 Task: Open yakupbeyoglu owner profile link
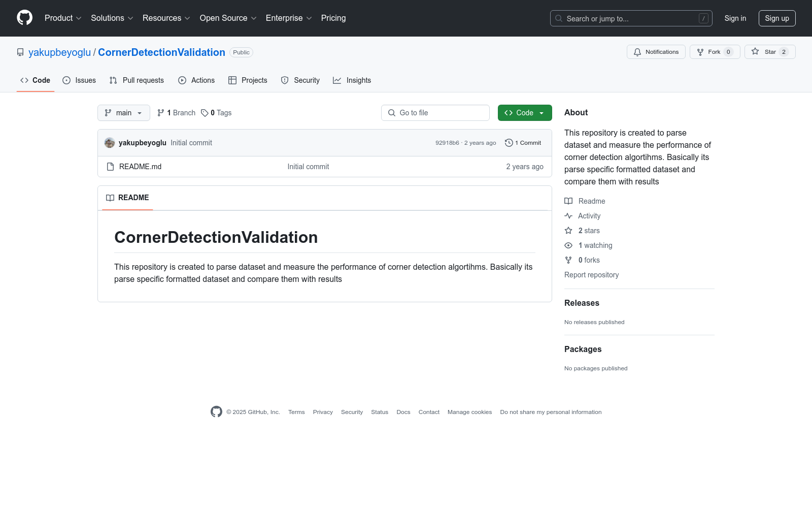pyautogui.click(x=59, y=52)
